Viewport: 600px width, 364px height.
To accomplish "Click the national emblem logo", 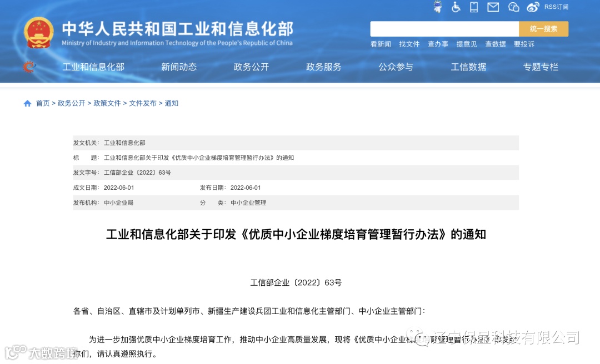I will (38, 33).
